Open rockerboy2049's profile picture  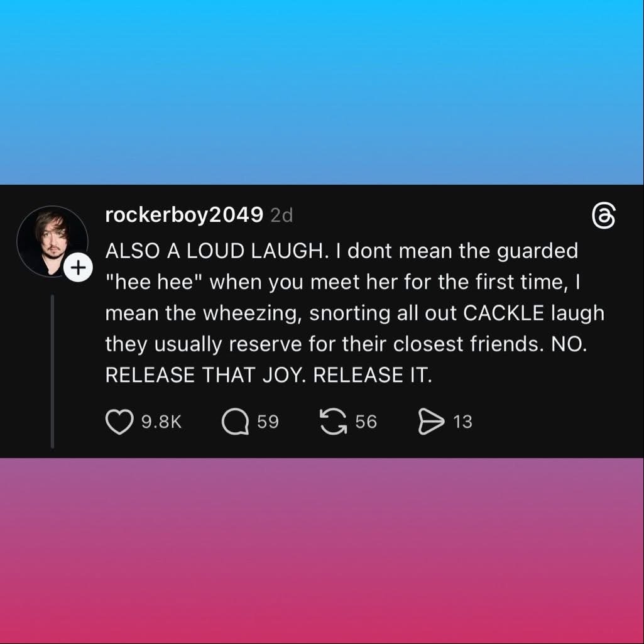coord(50,242)
